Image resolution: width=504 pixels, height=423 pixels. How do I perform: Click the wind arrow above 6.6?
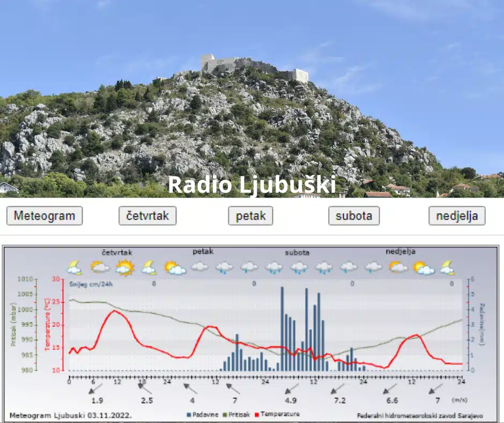point(390,389)
